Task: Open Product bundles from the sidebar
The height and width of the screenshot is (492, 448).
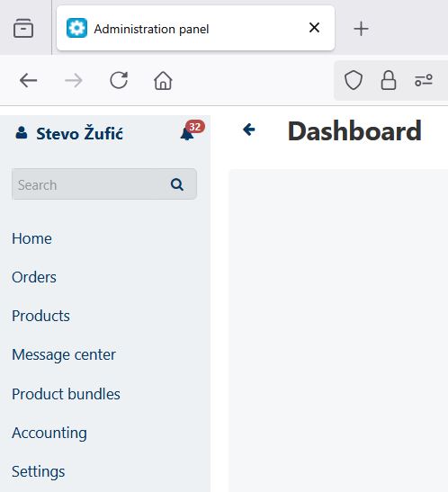Action: 66,394
